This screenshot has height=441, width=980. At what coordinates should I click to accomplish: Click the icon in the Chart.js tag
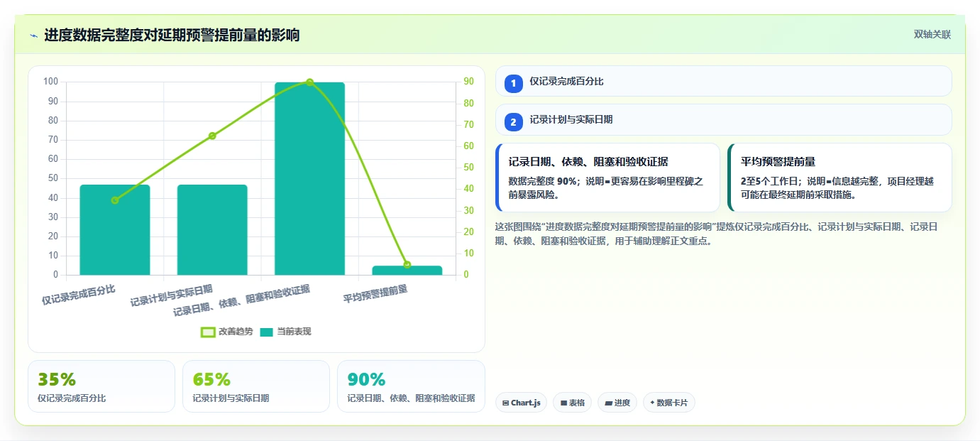[505, 403]
